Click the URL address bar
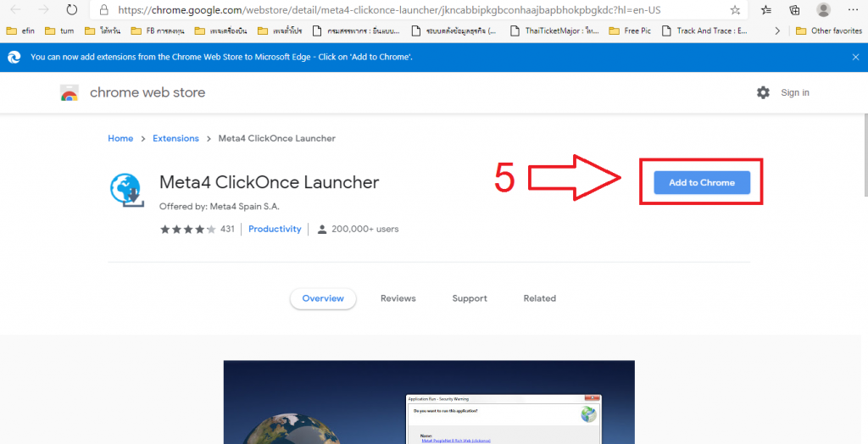 point(418,10)
